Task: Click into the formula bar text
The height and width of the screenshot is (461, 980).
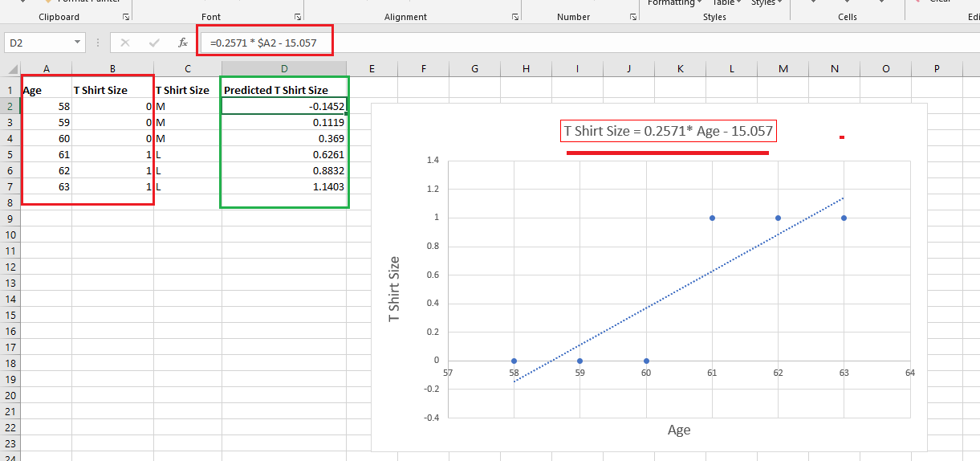Action: pyautogui.click(x=264, y=43)
